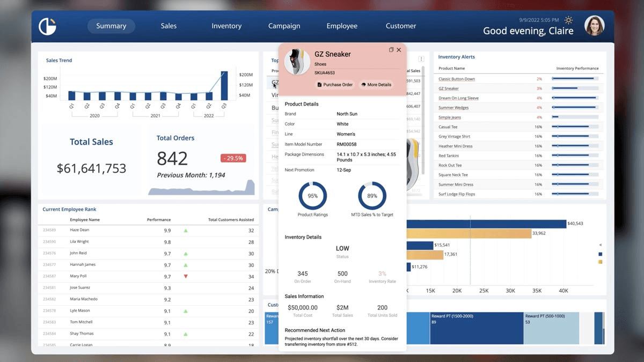Click the shoe icon inside the More Details button
This screenshot has height=362, width=644.
(364, 84)
